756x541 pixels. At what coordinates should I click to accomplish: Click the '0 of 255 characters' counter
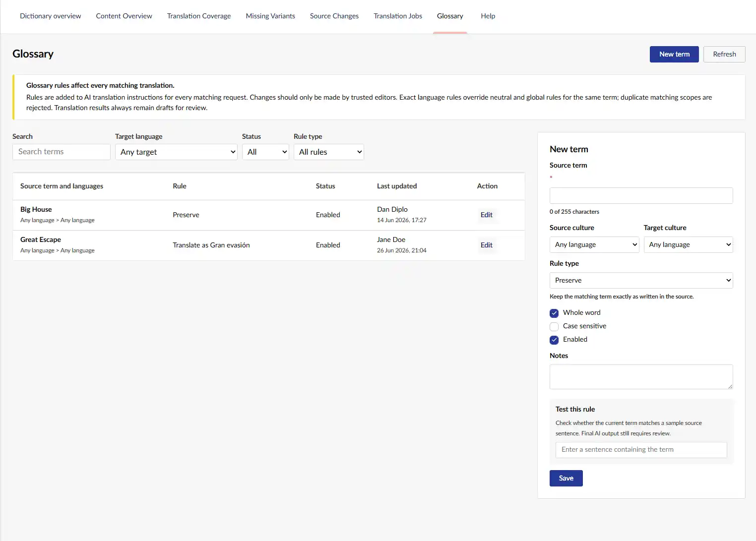(x=574, y=212)
